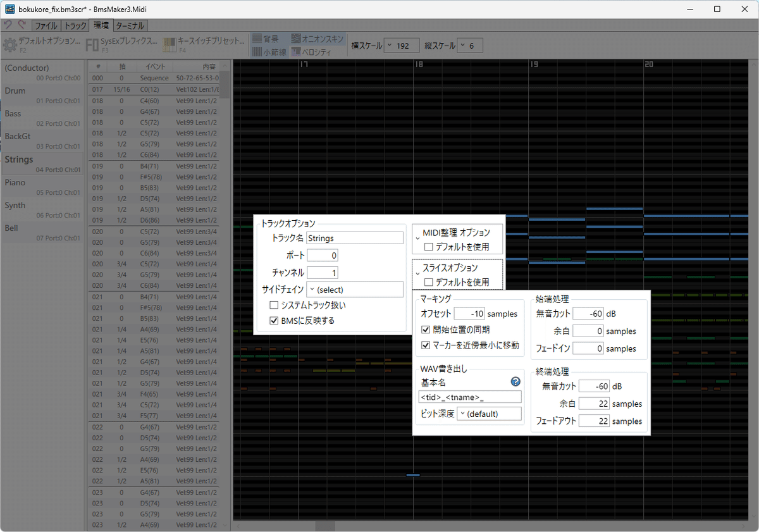
Task: Click measure 18 marker in the ruler
Action: coord(419,65)
